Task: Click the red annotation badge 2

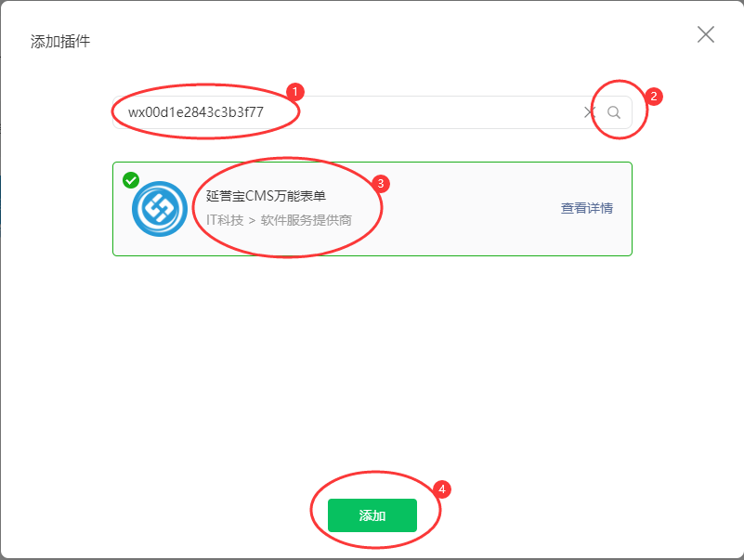Action: [654, 97]
